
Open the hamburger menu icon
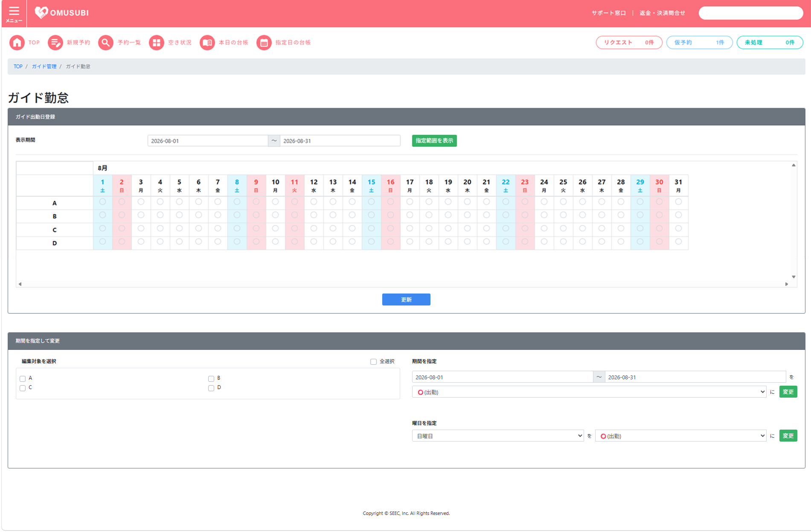pyautogui.click(x=14, y=13)
